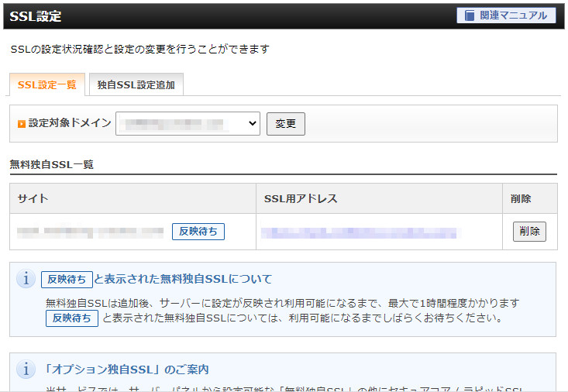
Task: Click the 反映待ち badge in the notice heading
Action: pos(67,280)
